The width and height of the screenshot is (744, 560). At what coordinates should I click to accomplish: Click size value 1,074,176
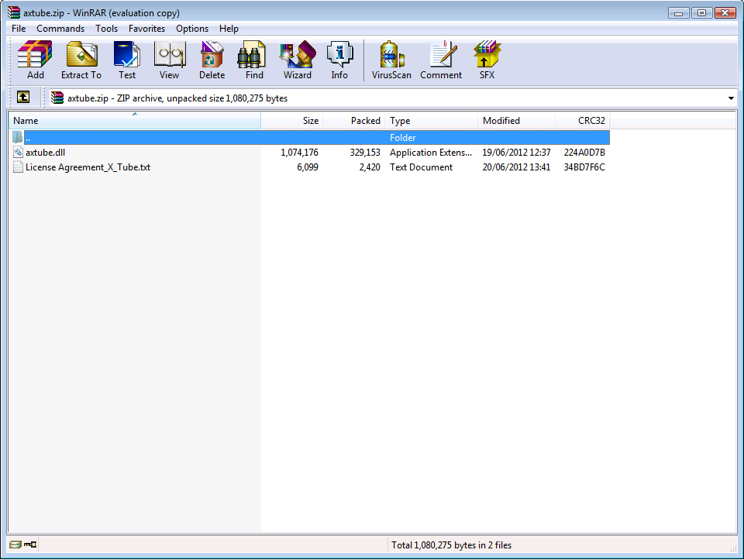click(x=299, y=153)
